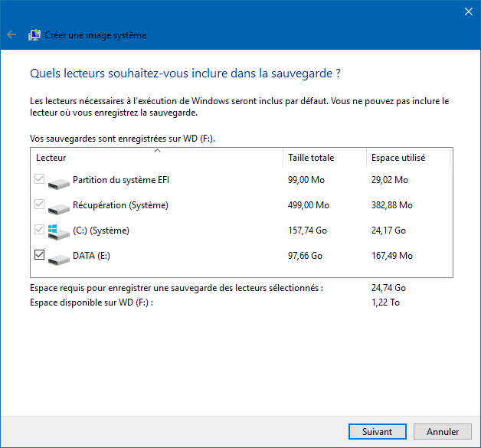Sort by the Lecteur column header
The width and height of the screenshot is (481, 448).
pos(157,158)
